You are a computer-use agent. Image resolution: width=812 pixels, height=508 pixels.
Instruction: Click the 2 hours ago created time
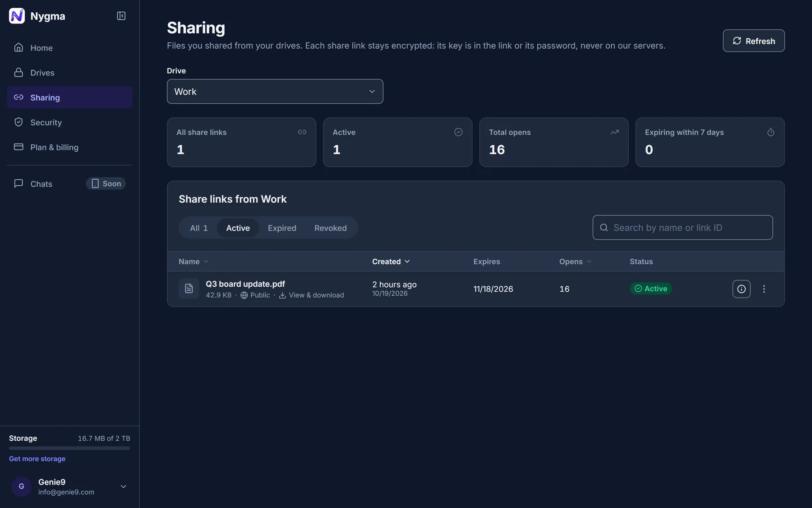[x=394, y=284]
